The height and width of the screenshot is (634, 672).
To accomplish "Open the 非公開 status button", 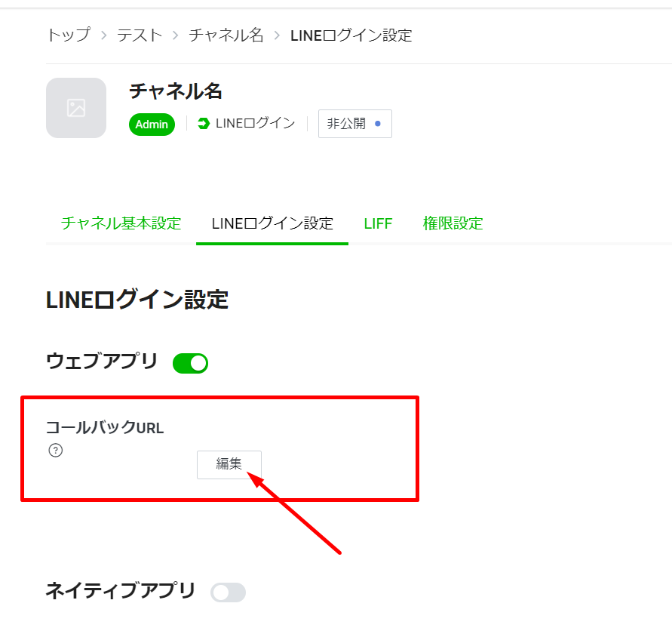I will coord(354,124).
